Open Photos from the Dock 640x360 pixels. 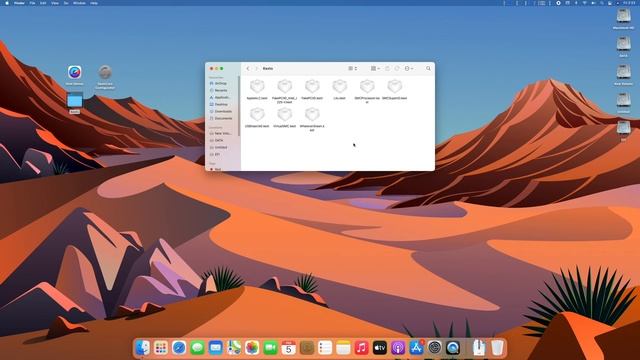pyautogui.click(x=252, y=348)
